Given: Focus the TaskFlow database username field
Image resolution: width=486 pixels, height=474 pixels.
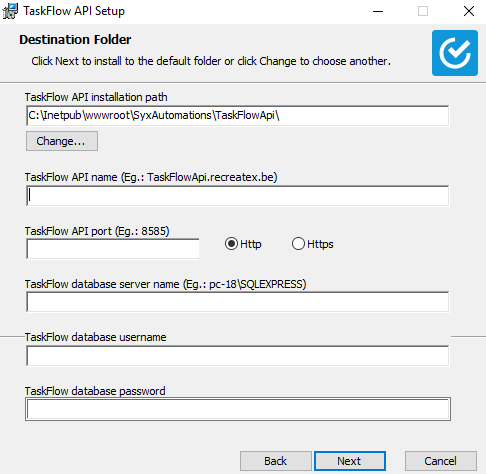Looking at the screenshot, I should coord(238,356).
